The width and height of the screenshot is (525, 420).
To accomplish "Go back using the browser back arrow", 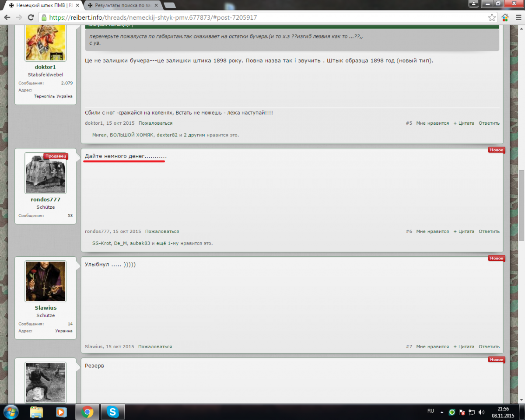I will coord(7,17).
